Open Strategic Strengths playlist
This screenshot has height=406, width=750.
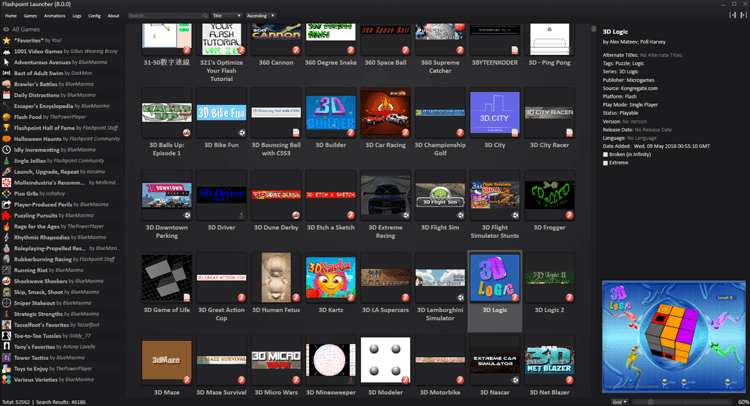[x=61, y=314]
